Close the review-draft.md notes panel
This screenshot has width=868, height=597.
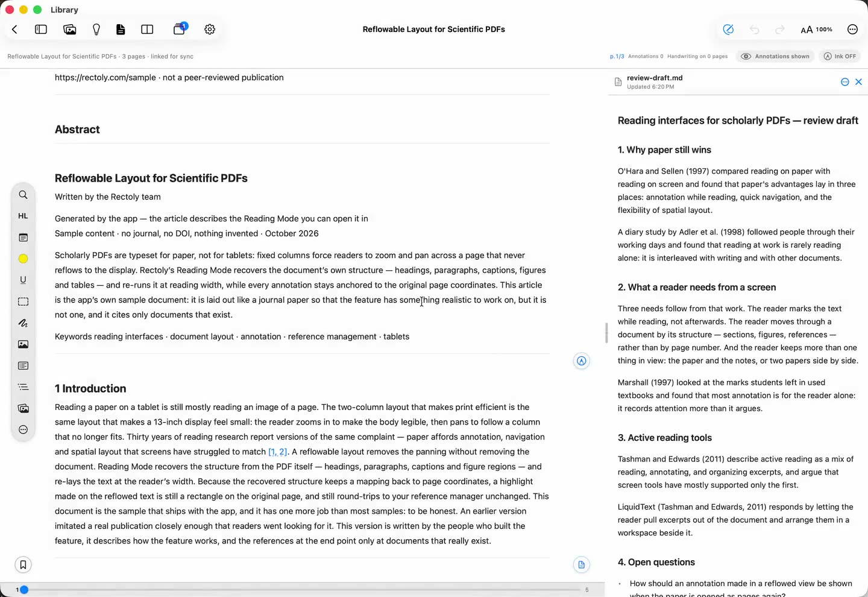[858, 82]
